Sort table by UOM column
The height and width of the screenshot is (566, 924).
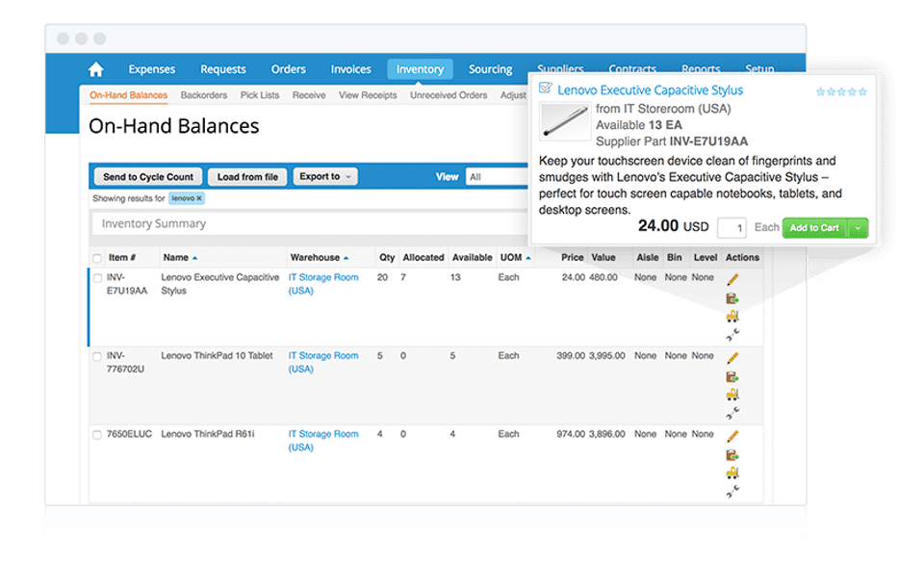515,258
